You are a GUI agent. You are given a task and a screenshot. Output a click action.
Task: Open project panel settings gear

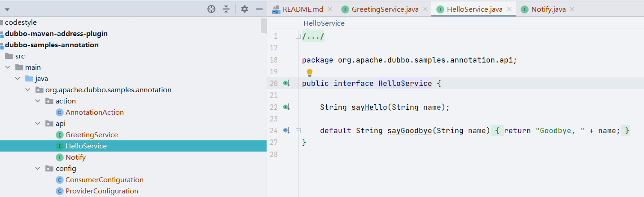click(244, 9)
